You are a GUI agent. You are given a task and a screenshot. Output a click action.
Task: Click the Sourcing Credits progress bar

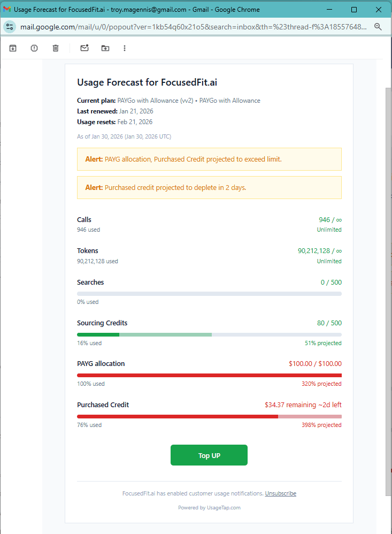(x=209, y=334)
